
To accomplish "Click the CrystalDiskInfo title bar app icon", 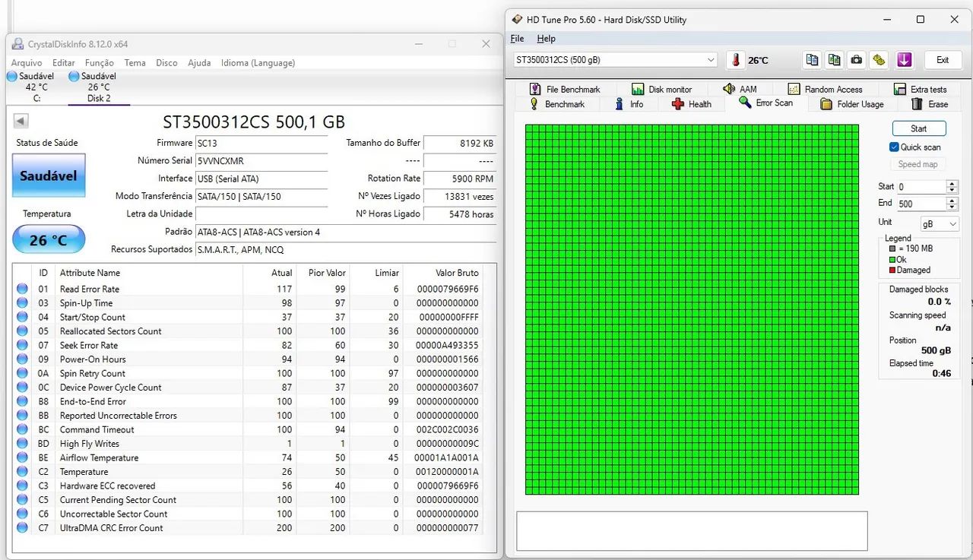I will 18,44.
